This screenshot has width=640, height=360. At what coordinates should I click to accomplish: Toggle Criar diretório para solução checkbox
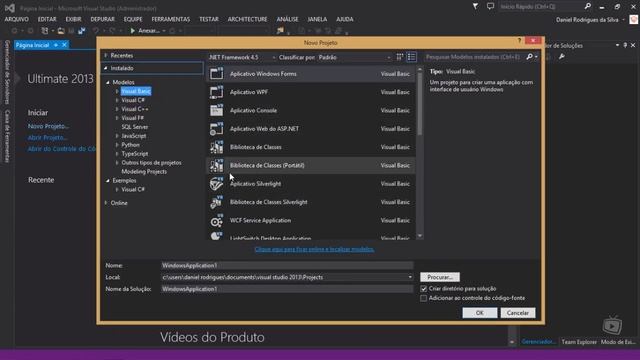coord(423,289)
